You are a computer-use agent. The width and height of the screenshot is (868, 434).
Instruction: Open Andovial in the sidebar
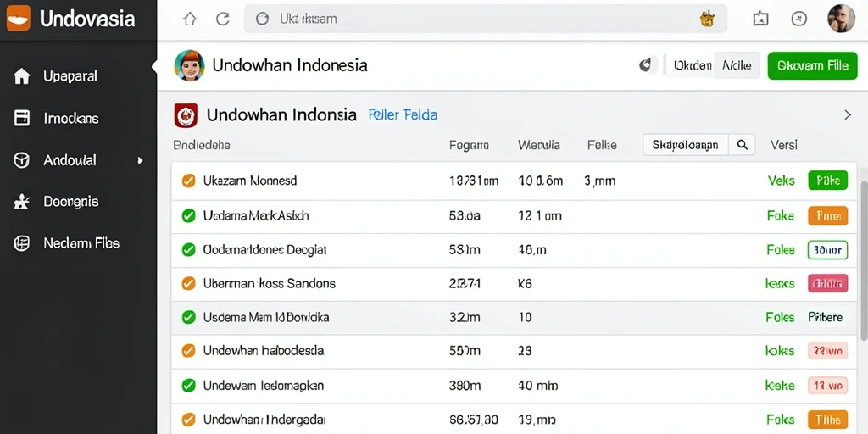(70, 160)
